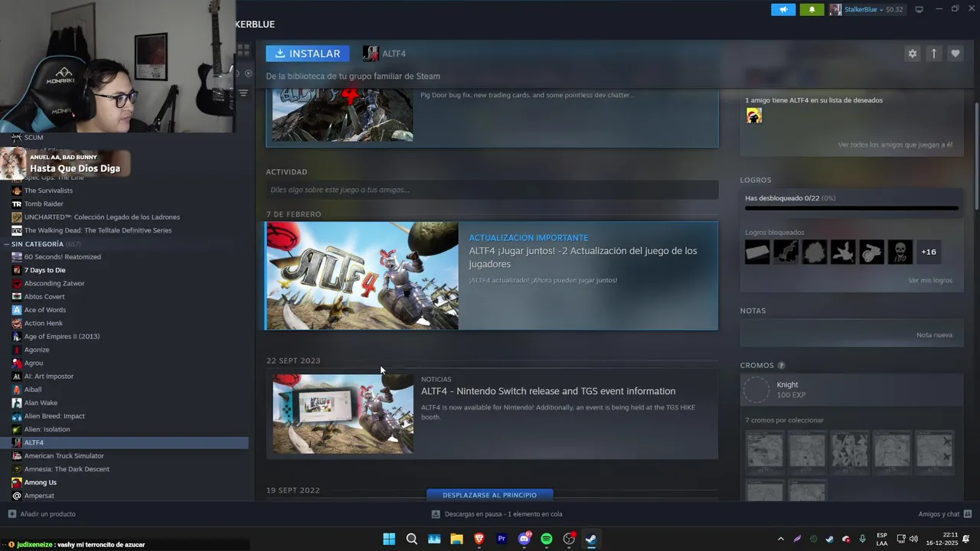Screen dimensions: 980x551
Task: Click the Age of Empires II icon
Action: (x=17, y=337)
